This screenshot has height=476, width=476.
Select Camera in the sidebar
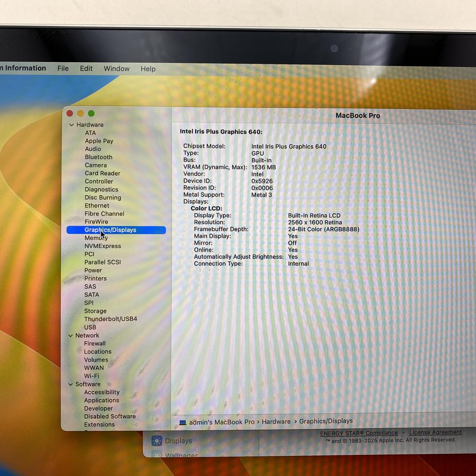pyautogui.click(x=96, y=165)
